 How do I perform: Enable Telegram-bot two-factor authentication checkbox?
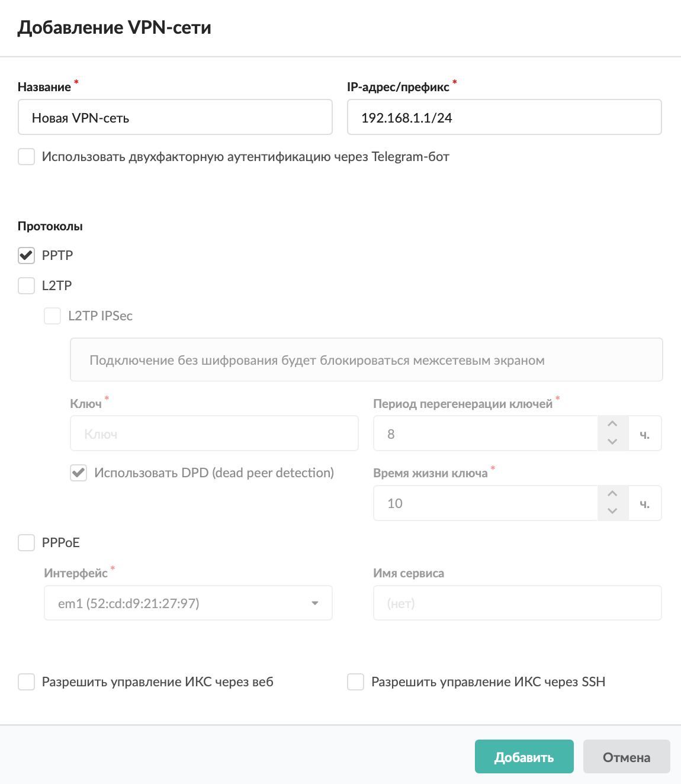[x=27, y=157]
